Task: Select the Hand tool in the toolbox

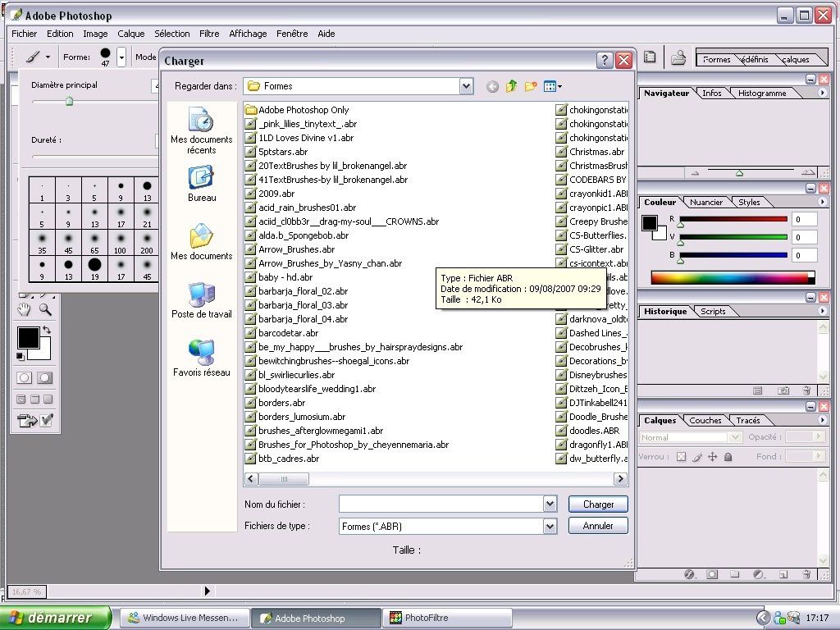Action: coord(24,309)
